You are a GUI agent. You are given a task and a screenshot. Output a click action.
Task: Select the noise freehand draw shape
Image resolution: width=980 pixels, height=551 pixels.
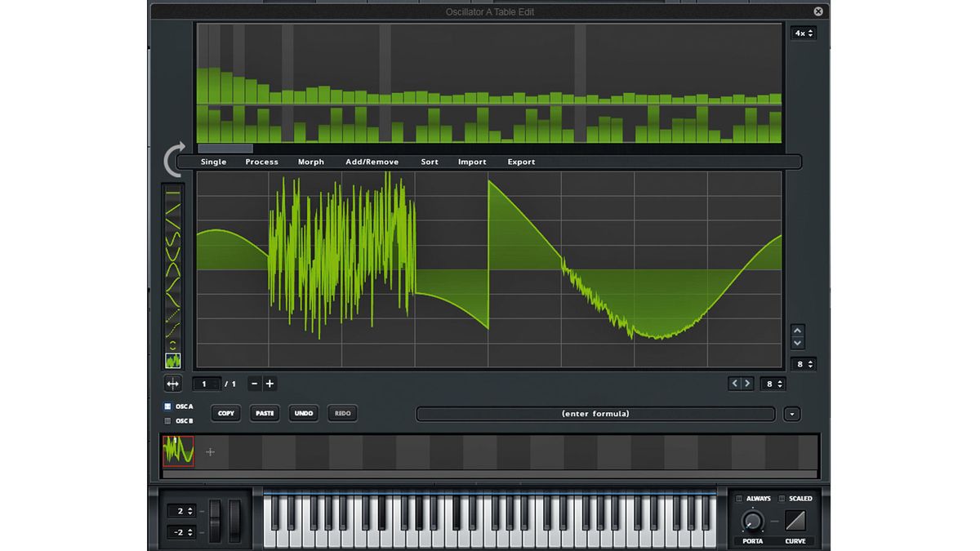click(x=173, y=360)
